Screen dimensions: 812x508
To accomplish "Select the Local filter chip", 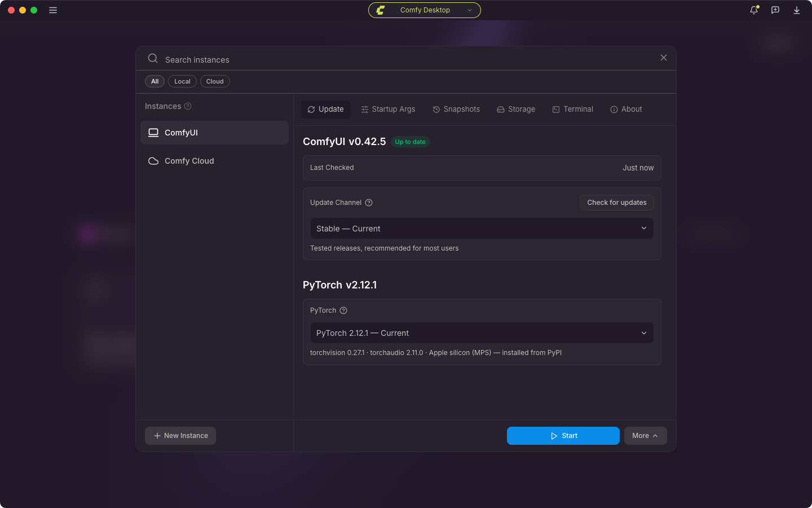I will 182,81.
